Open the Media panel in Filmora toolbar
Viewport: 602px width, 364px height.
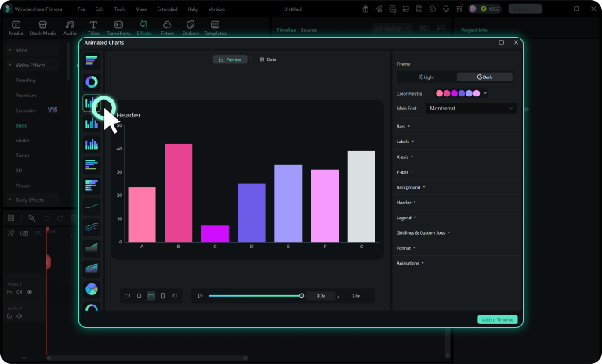click(x=16, y=28)
